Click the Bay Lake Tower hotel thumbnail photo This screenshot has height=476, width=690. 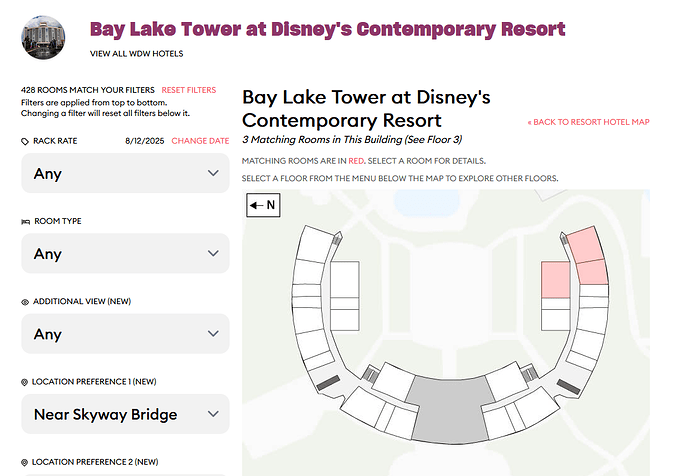43,37
